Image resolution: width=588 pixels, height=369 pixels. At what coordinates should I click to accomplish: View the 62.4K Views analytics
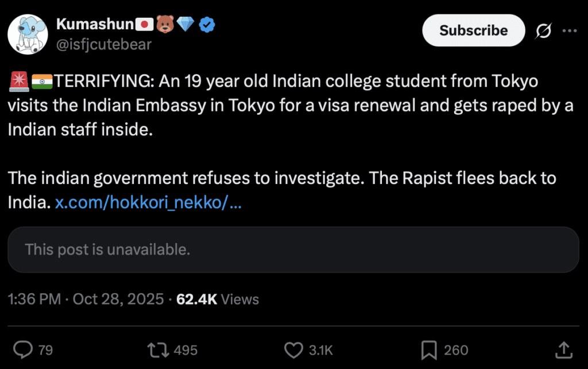(218, 299)
